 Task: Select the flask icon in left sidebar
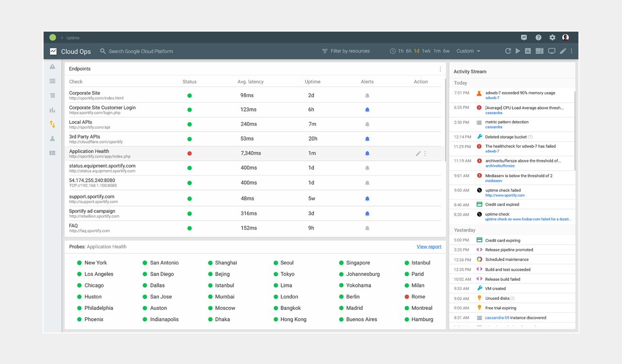point(53,139)
